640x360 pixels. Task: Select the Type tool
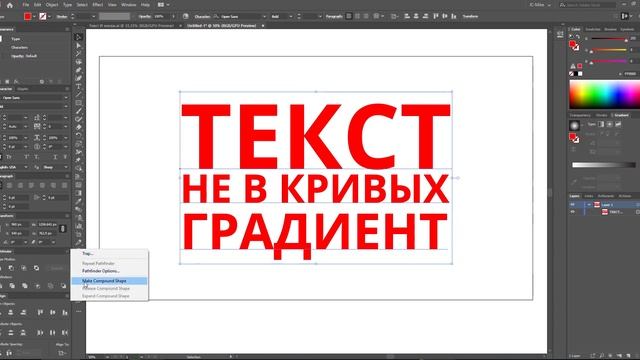(x=79, y=87)
